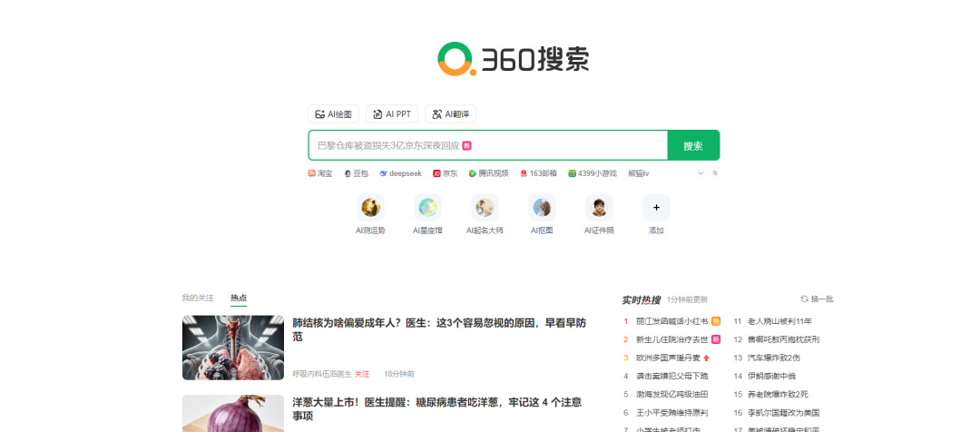Open the 洋葱大量上市 article headline
This screenshot has height=432, width=980.
click(x=437, y=409)
